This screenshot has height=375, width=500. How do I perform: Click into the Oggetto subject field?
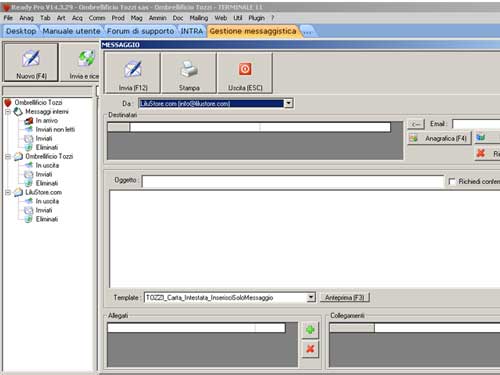point(293,182)
